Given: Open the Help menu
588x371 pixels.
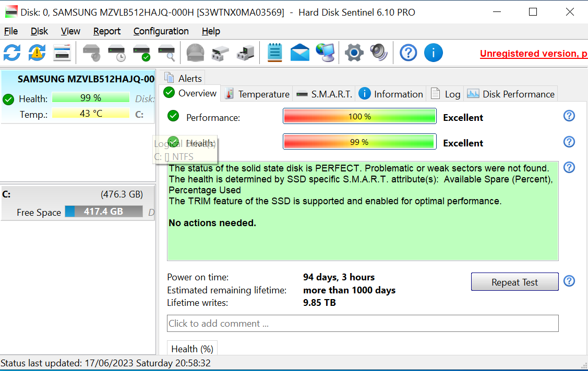Looking at the screenshot, I should click(x=211, y=31).
